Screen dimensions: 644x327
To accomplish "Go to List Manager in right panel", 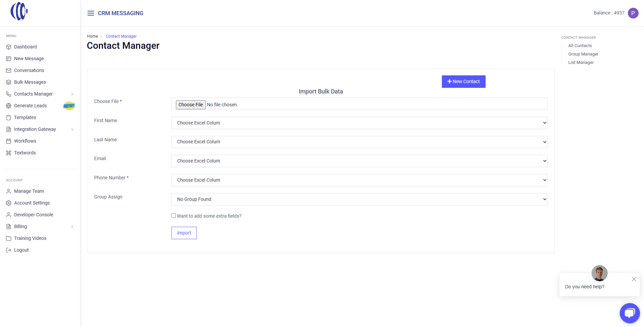I will 581,63.
